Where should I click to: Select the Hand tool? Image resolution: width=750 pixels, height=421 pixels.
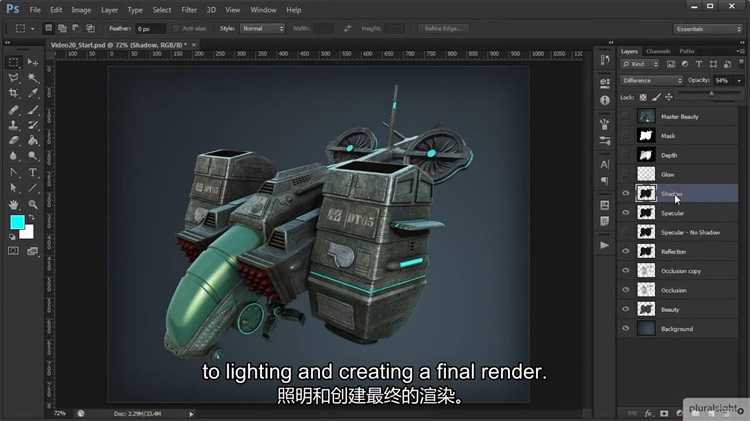point(14,204)
